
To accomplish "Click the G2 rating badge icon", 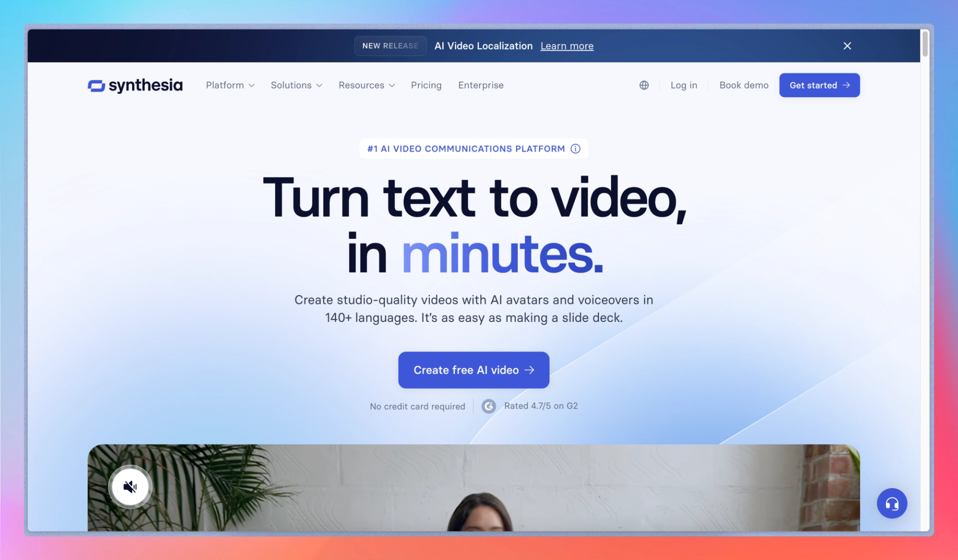I will [487, 405].
